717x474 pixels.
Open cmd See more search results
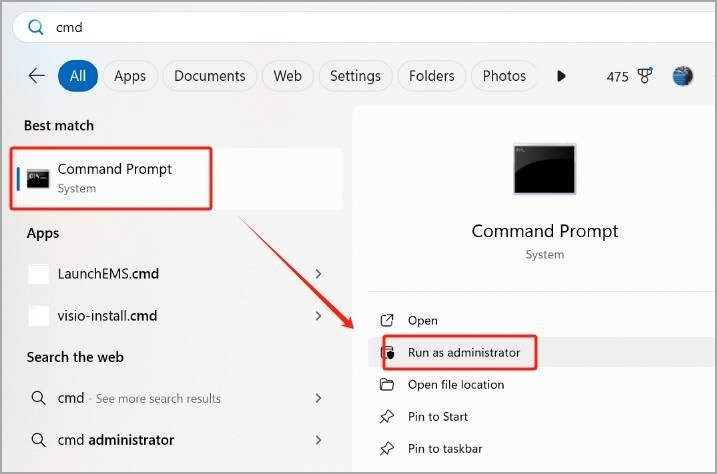click(x=177, y=398)
